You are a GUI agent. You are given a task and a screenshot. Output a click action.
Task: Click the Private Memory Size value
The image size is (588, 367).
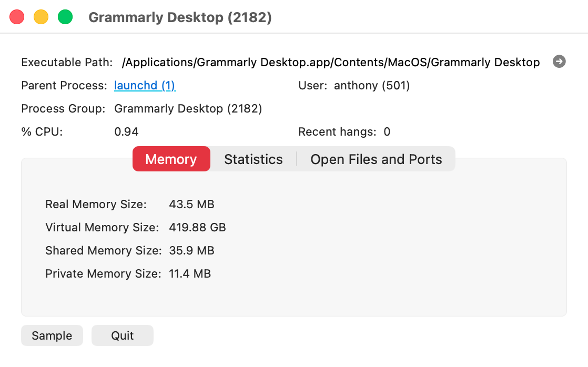click(x=190, y=273)
